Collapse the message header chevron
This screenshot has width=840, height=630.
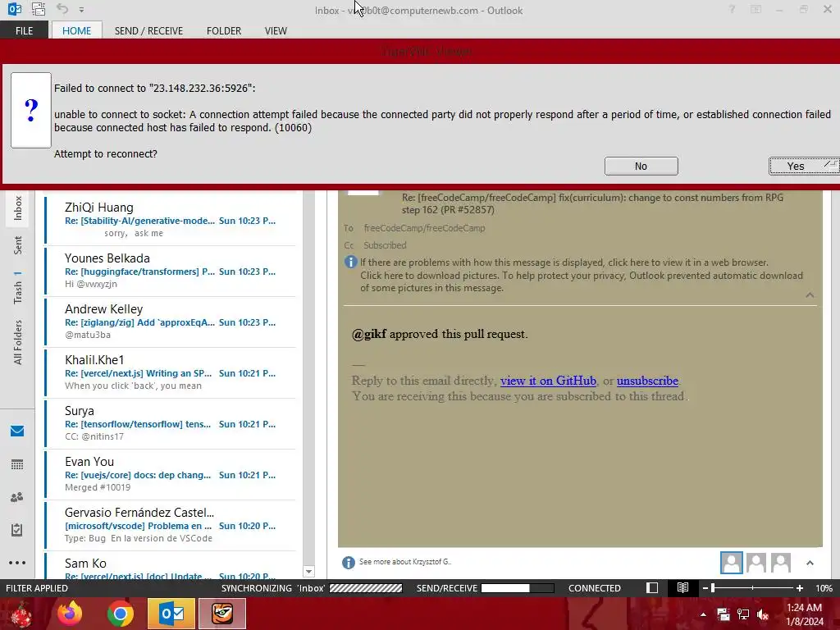pos(810,295)
